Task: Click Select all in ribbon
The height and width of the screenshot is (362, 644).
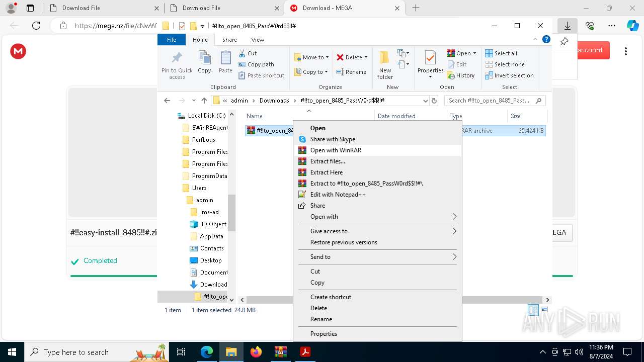Action: pos(501,53)
